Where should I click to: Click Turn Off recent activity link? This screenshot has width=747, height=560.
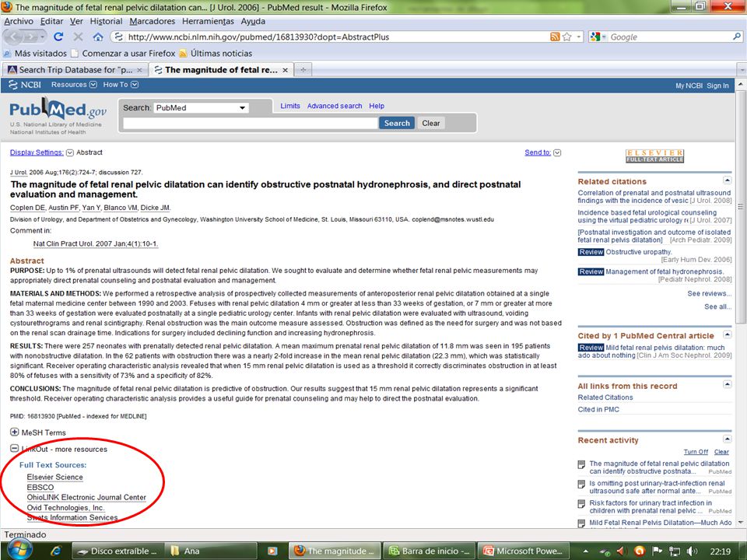696,452
